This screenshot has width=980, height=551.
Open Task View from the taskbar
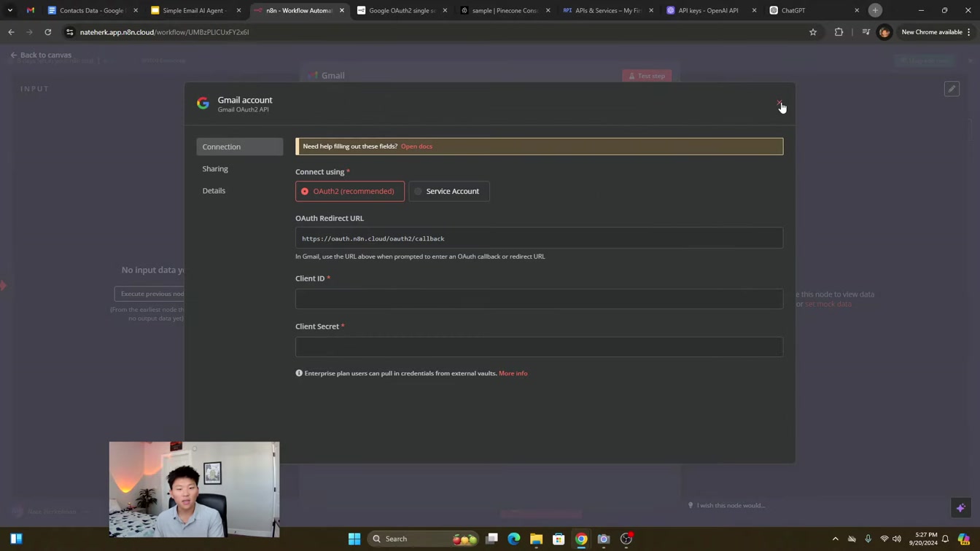492,539
